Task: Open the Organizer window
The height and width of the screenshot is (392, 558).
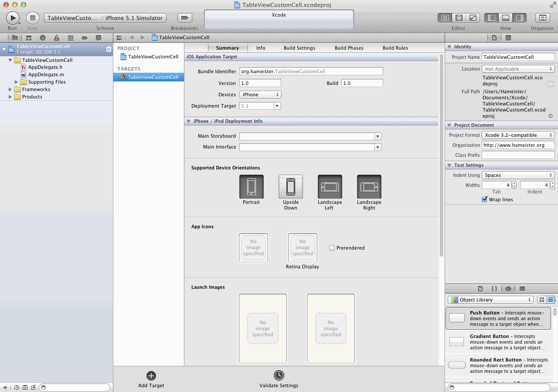Action: pyautogui.click(x=542, y=18)
